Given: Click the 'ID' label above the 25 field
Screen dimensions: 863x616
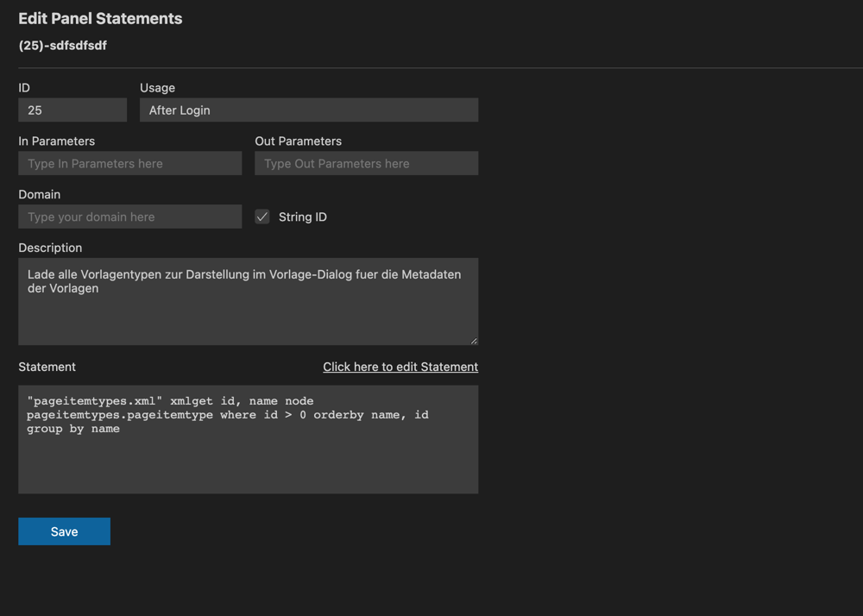Looking at the screenshot, I should click(24, 88).
